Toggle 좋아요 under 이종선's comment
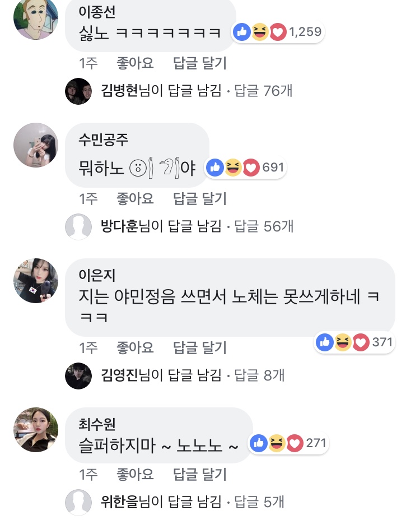Viewport: 420px width, 520px height. point(135,63)
